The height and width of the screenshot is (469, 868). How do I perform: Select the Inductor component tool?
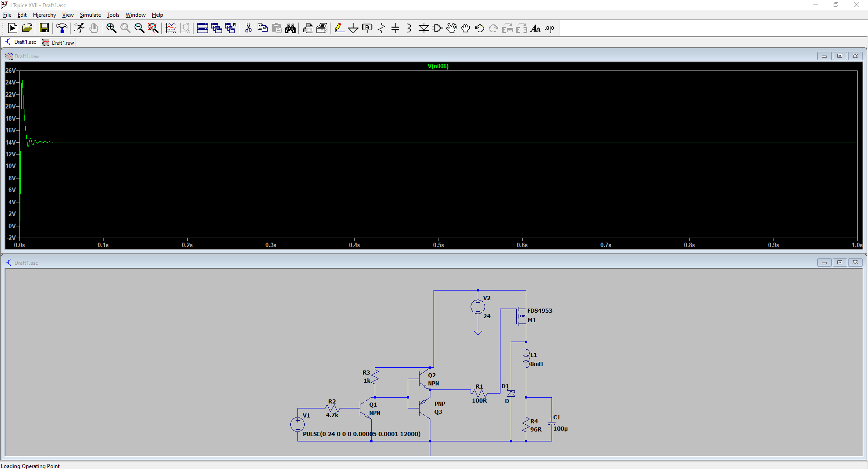pos(409,28)
